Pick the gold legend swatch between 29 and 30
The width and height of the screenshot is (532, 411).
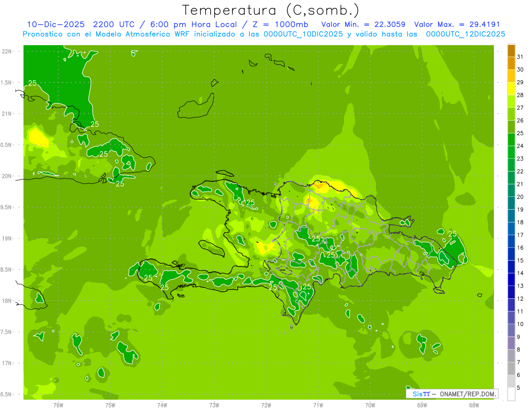pos(511,76)
